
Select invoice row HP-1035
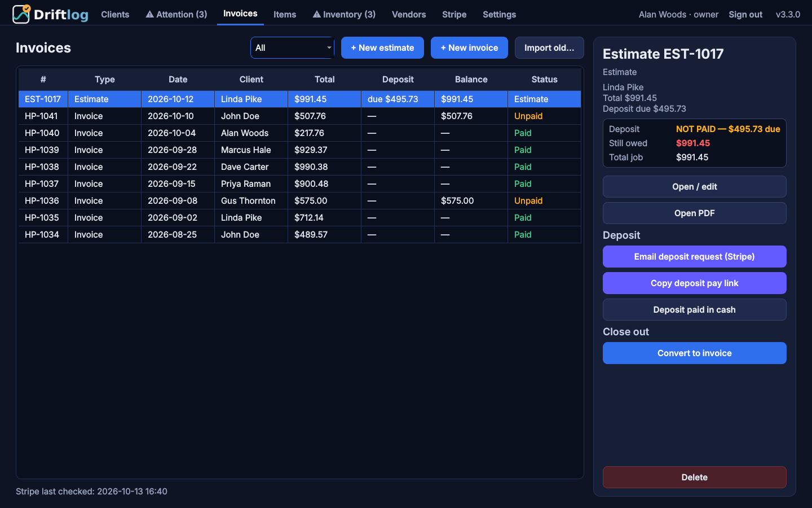pyautogui.click(x=300, y=218)
